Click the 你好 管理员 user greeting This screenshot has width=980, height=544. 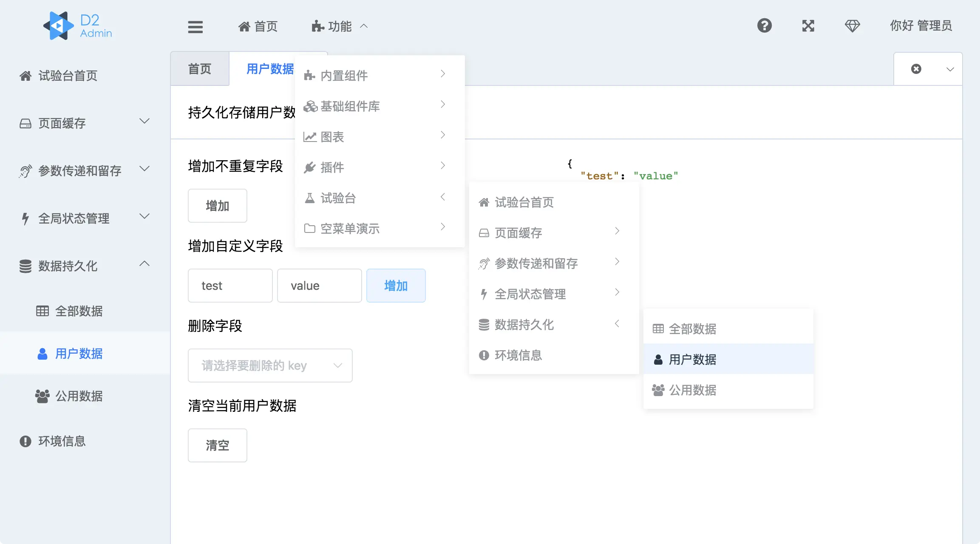[921, 26]
